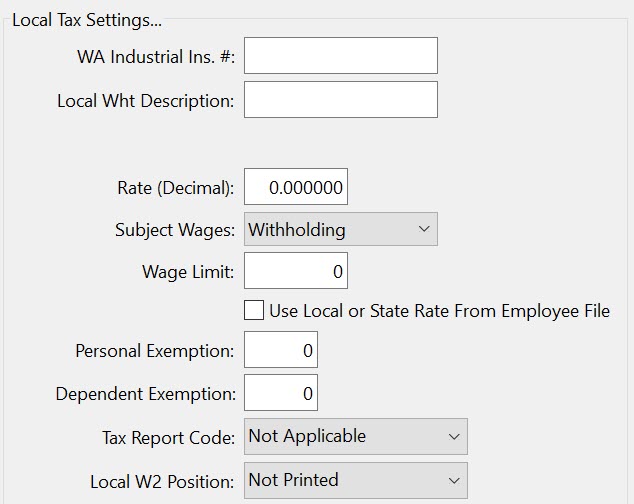Click the Dependent Exemption number field
Viewport: 634px width, 504px height.
pyautogui.click(x=280, y=393)
